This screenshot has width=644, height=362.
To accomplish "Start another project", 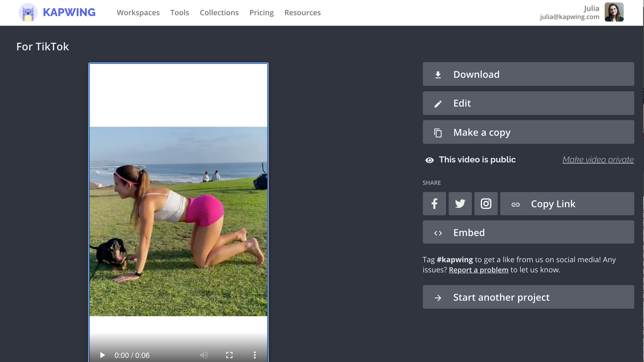I will click(x=528, y=297).
